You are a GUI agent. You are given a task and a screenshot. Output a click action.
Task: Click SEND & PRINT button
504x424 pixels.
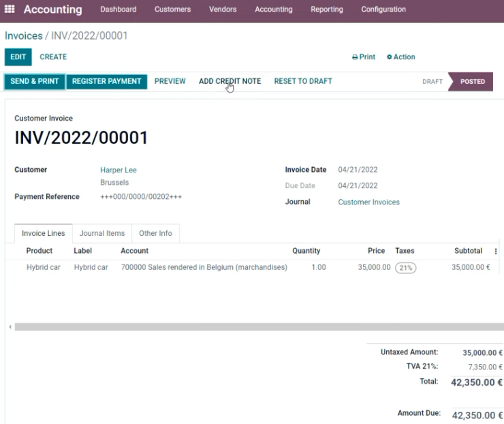click(x=34, y=81)
